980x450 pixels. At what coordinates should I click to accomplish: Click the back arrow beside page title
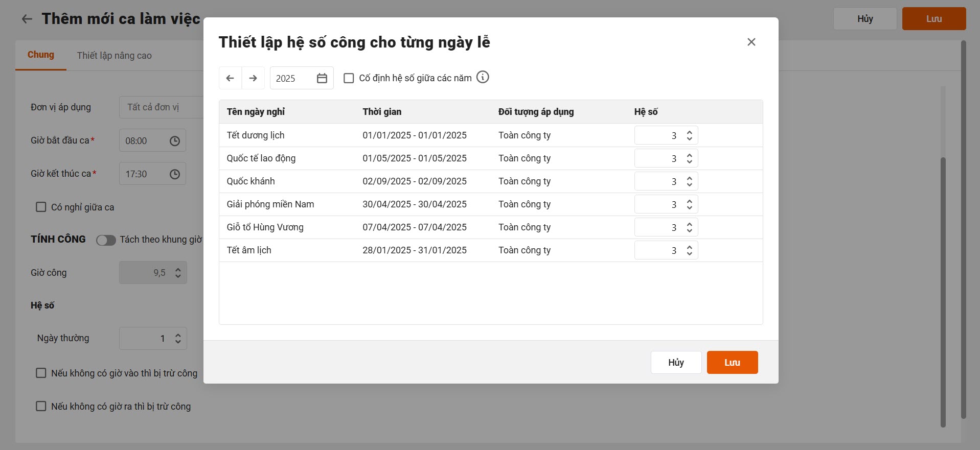coord(27,19)
